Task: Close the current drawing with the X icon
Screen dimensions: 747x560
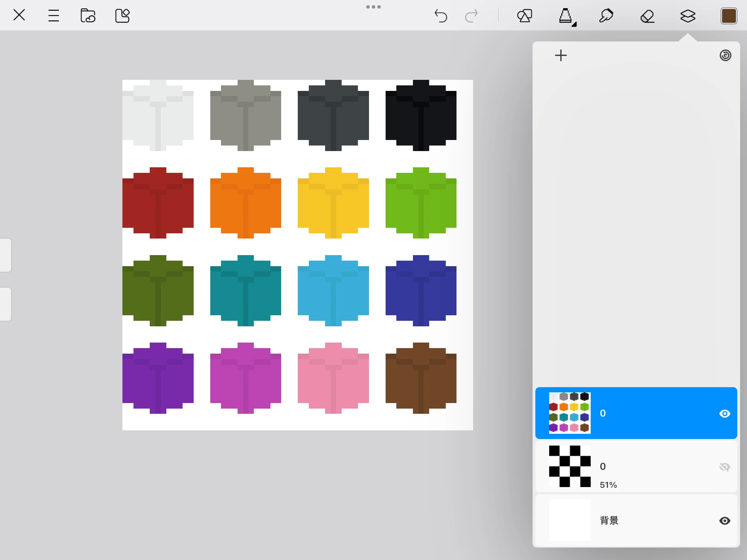Action: point(19,15)
